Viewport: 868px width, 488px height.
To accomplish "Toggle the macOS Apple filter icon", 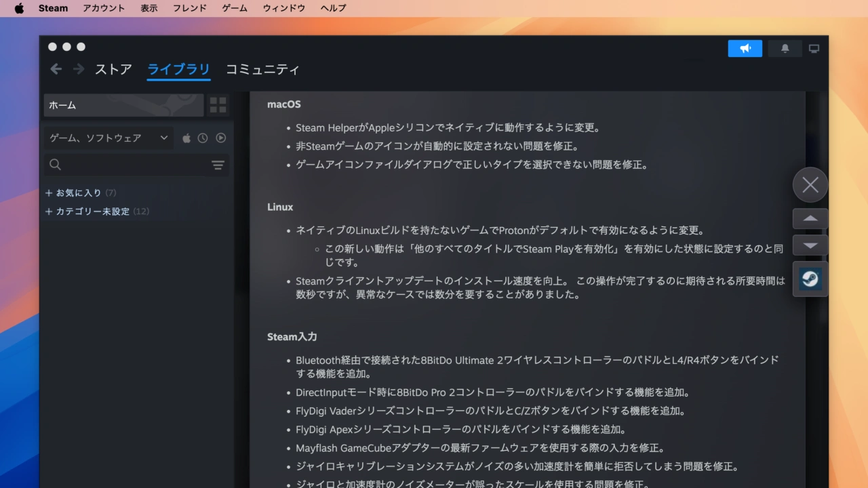I will (x=186, y=138).
